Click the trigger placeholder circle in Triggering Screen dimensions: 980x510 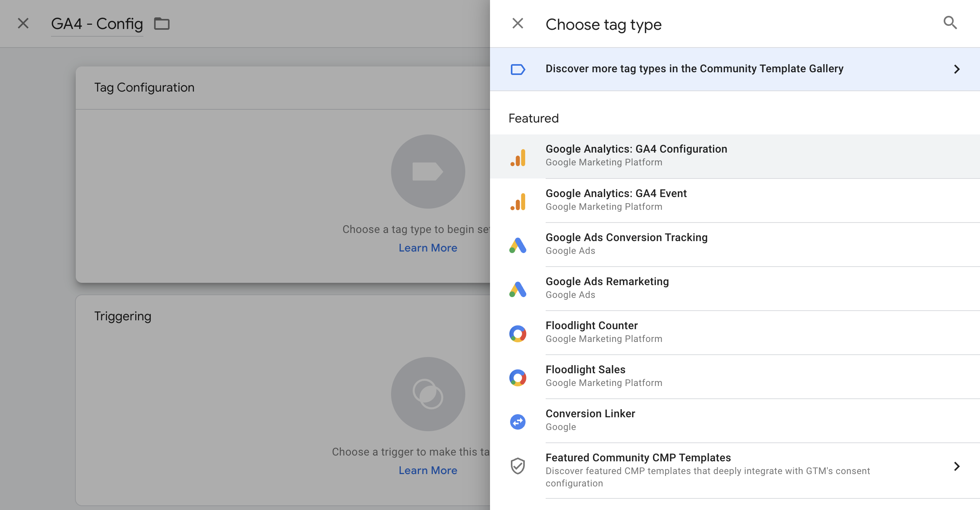[x=428, y=394]
